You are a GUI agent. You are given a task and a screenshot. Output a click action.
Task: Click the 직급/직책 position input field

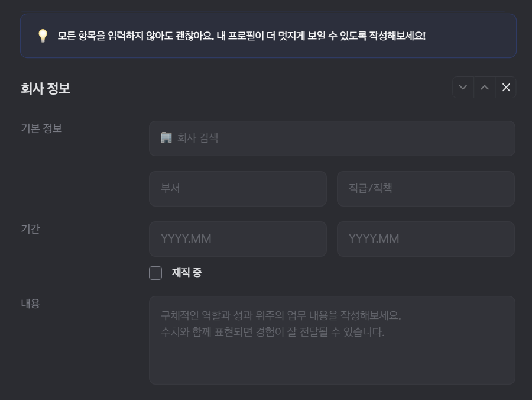pyautogui.click(x=426, y=188)
